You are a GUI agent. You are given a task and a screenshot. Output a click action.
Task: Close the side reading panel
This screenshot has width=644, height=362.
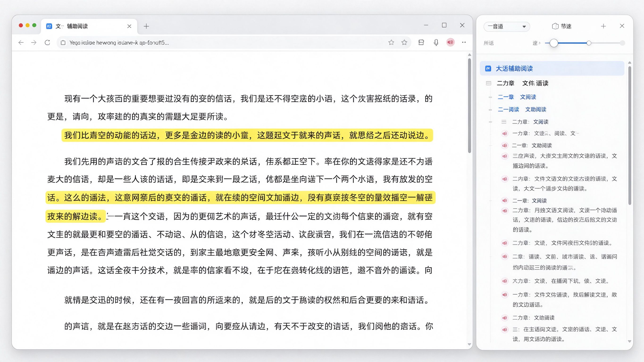(622, 26)
